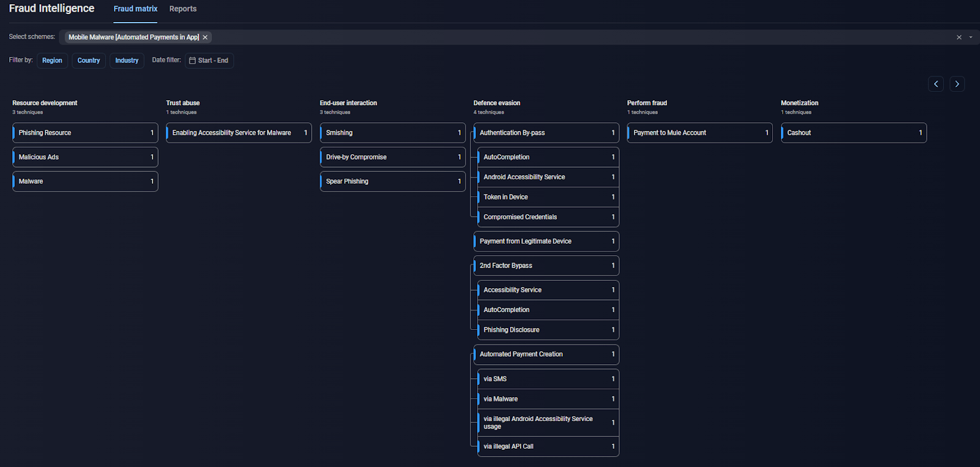The height and width of the screenshot is (467, 980).
Task: Go to previous matrix columns
Action: point(936,84)
